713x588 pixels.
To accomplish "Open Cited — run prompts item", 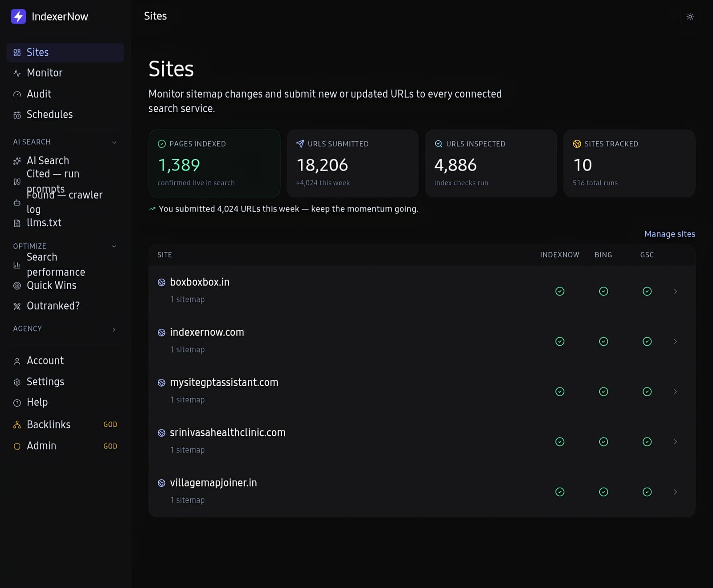I will (66, 181).
